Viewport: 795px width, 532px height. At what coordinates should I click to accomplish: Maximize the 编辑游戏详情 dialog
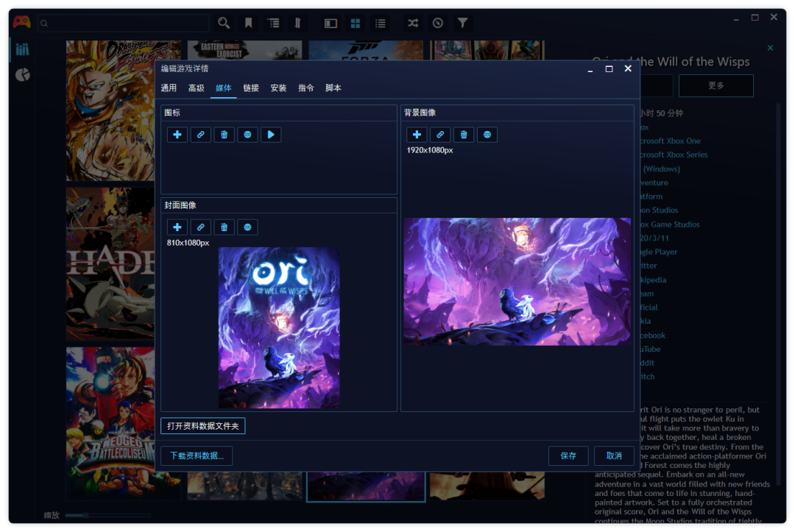click(609, 68)
